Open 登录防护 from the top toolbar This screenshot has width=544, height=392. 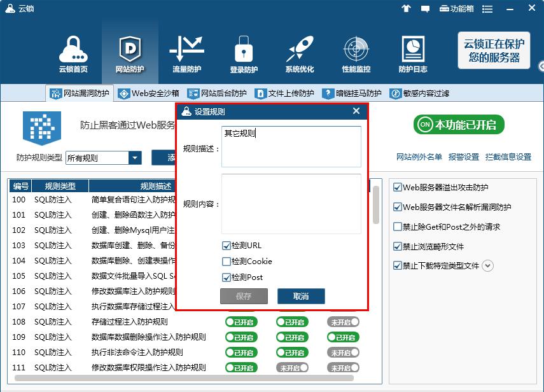(x=243, y=51)
